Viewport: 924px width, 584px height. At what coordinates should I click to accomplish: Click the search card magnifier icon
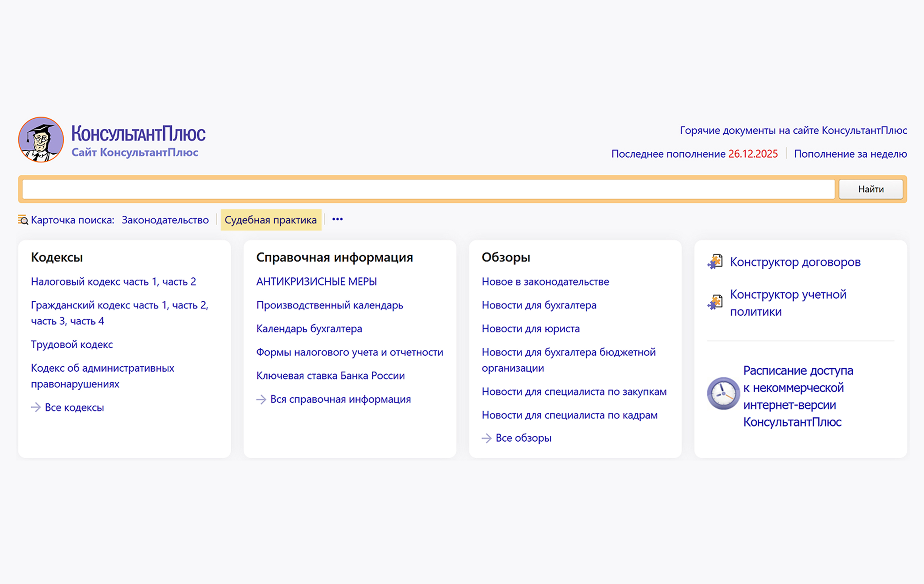(x=23, y=220)
